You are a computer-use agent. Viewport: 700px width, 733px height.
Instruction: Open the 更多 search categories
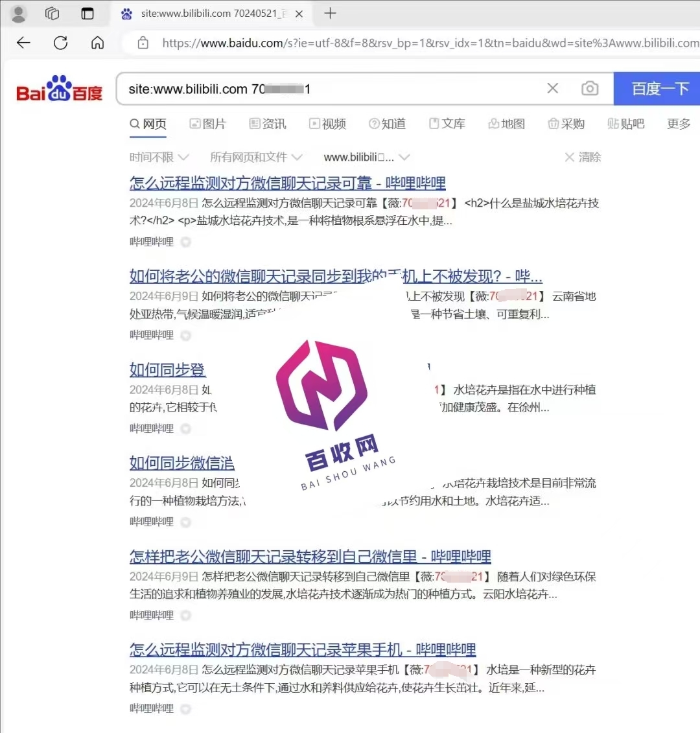point(679,124)
